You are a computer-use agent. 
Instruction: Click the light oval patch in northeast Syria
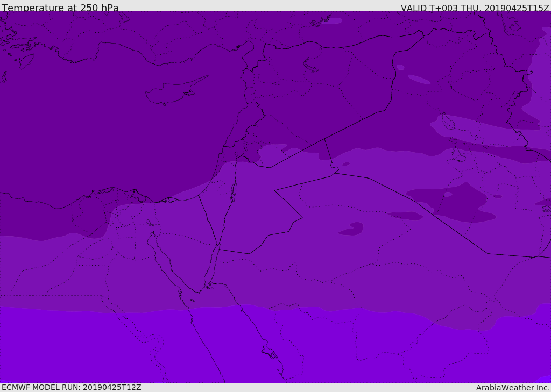[x=419, y=79]
